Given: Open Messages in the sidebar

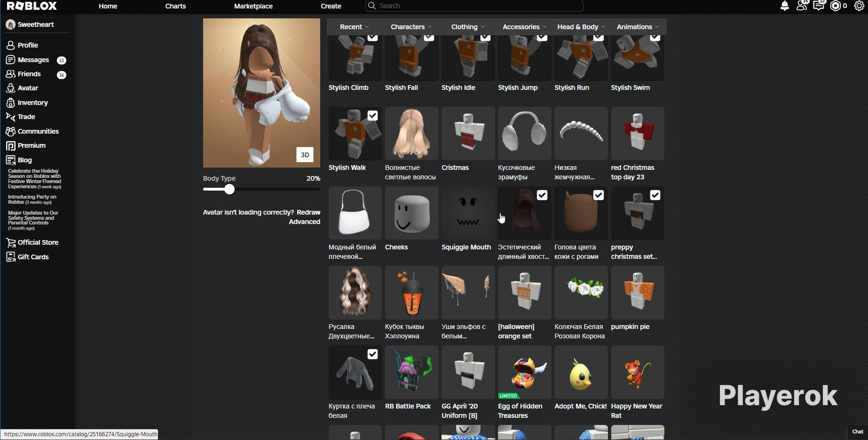Looking at the screenshot, I should [33, 60].
